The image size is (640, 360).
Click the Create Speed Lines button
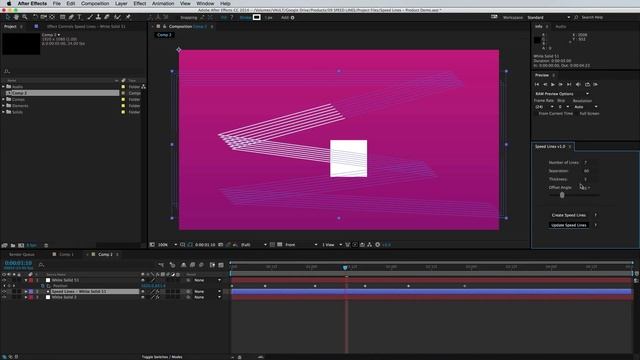tap(569, 215)
